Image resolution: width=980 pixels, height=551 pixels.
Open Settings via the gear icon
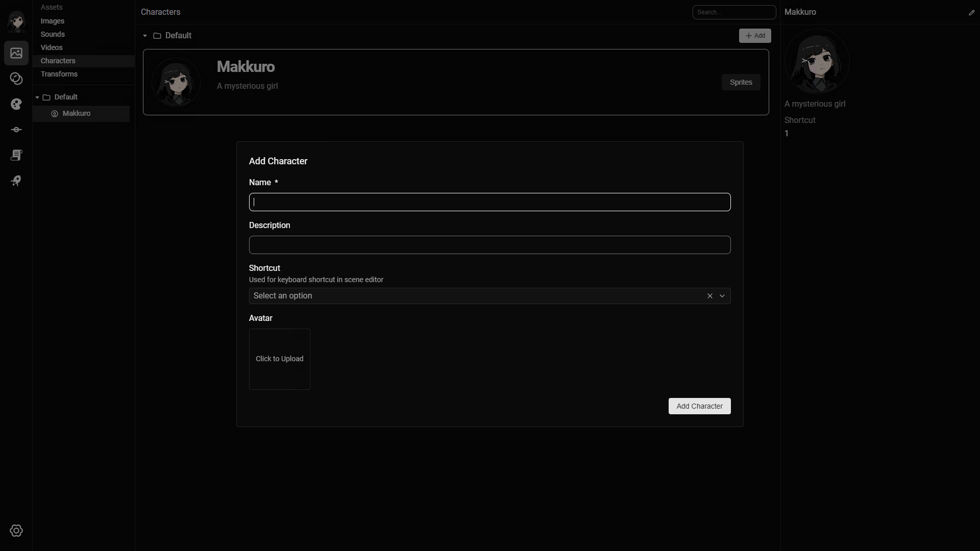click(16, 531)
